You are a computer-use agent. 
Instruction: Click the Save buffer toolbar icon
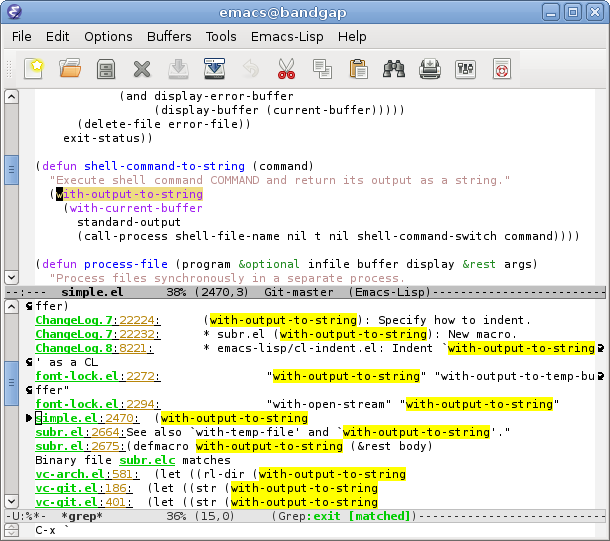coord(178,69)
